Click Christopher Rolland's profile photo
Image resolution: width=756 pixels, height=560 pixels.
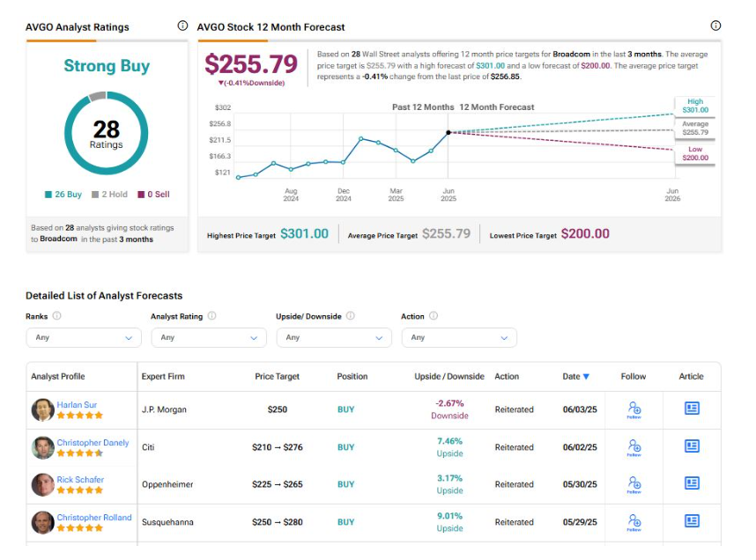43,522
